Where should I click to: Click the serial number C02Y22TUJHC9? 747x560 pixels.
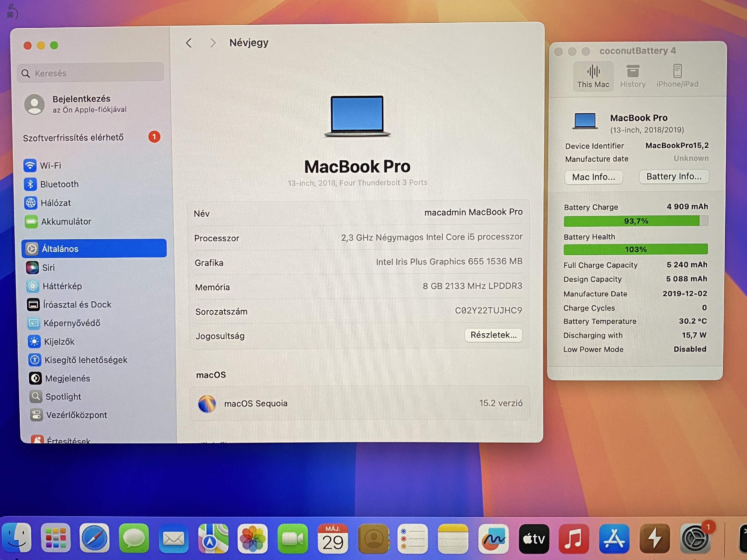click(x=488, y=310)
